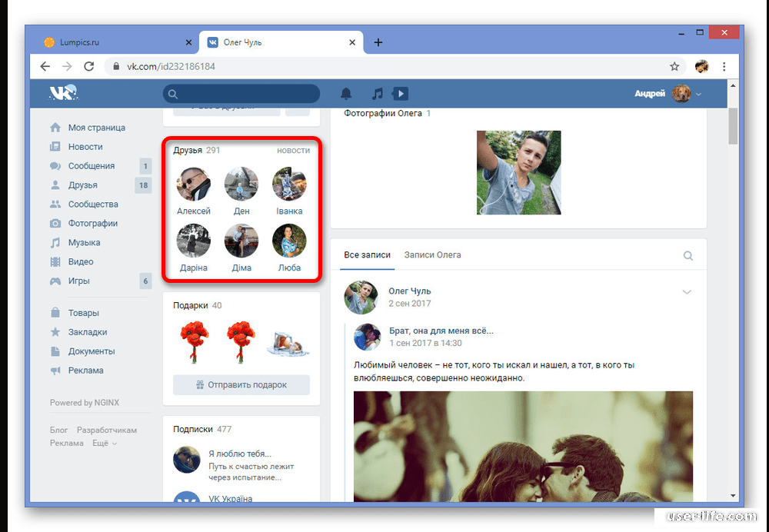Click the browser forward arrow
This screenshot has height=532, width=769.
point(67,66)
